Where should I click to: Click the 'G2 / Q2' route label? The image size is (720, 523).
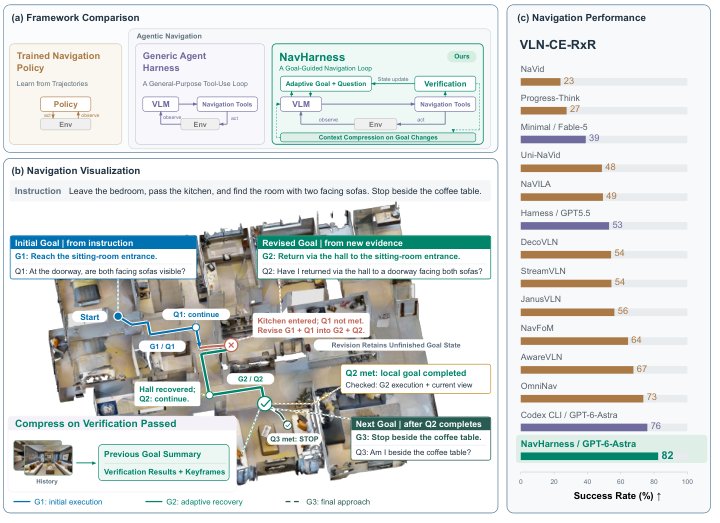pos(250,379)
